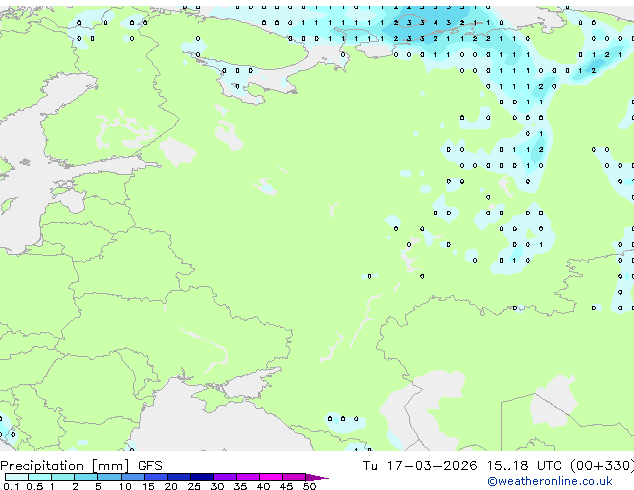Click the legend label '25'
634x490 pixels.
[x=194, y=486]
